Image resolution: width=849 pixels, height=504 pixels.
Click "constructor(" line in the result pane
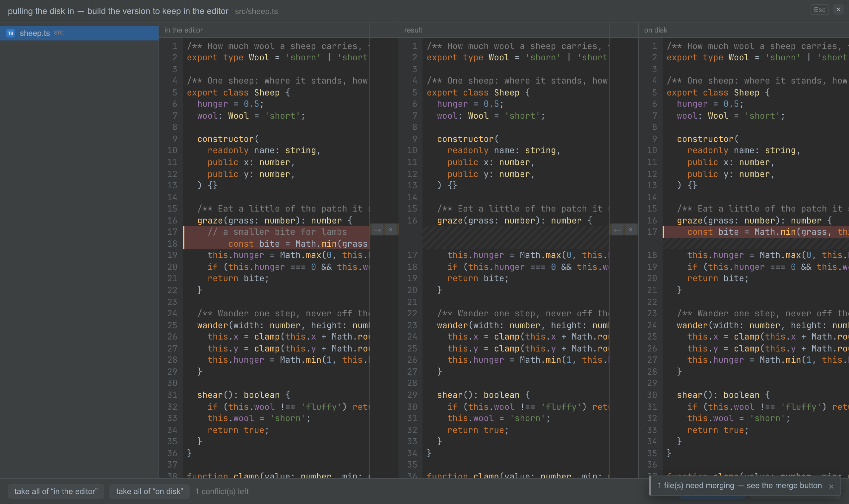(x=468, y=139)
